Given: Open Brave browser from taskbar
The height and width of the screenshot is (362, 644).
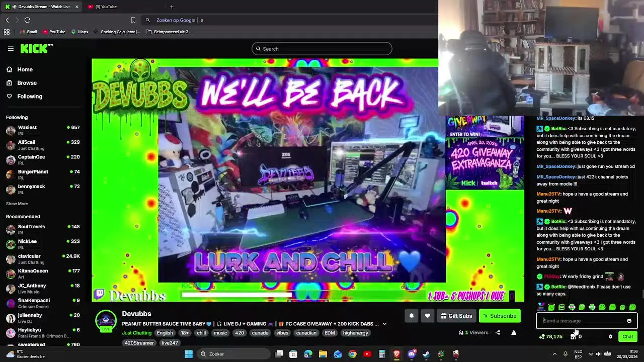Looking at the screenshot, I should pos(396,354).
